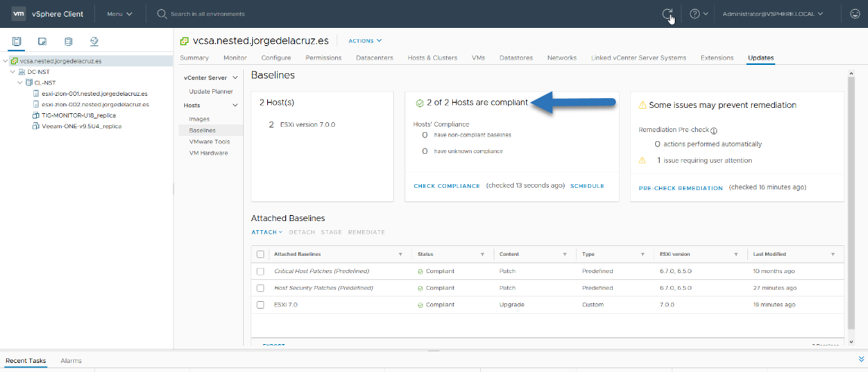
Task: Switch to Networking inventory view
Action: point(94,41)
